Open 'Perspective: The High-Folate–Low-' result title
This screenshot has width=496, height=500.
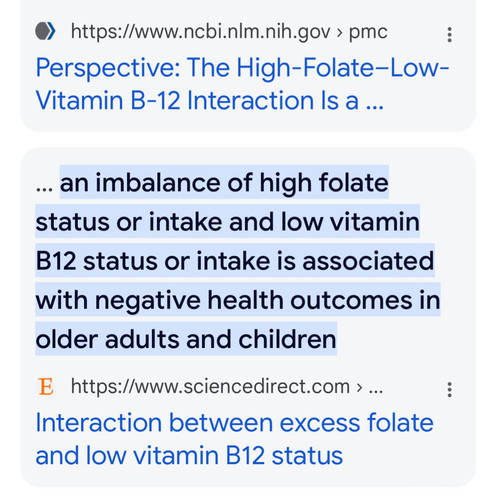coord(242,68)
